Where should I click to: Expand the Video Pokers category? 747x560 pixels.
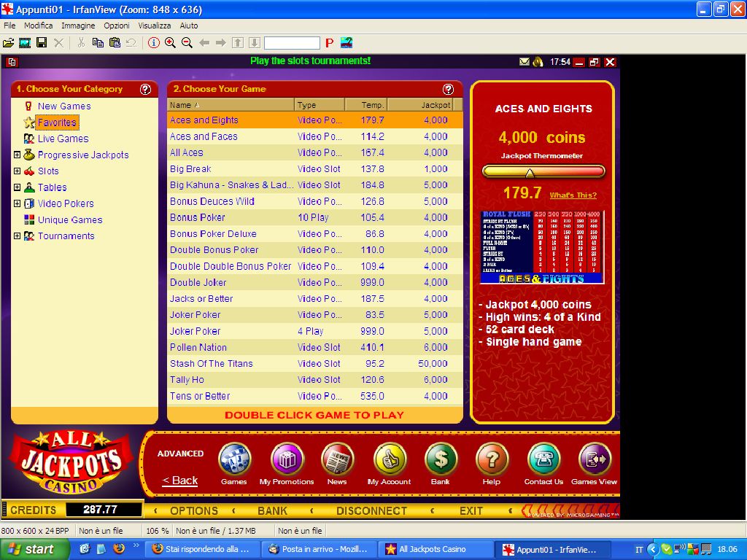click(x=18, y=203)
